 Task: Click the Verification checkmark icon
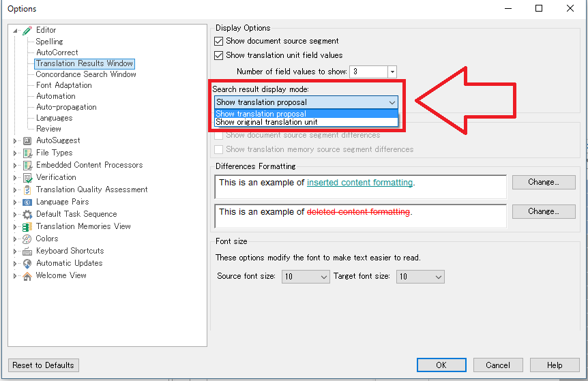pos(27,177)
